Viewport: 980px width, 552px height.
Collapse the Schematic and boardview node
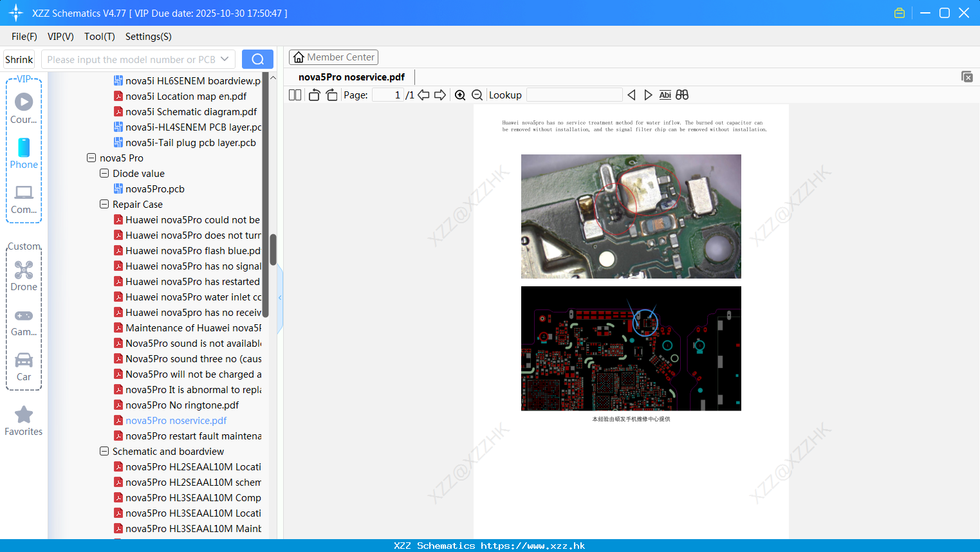(104, 451)
